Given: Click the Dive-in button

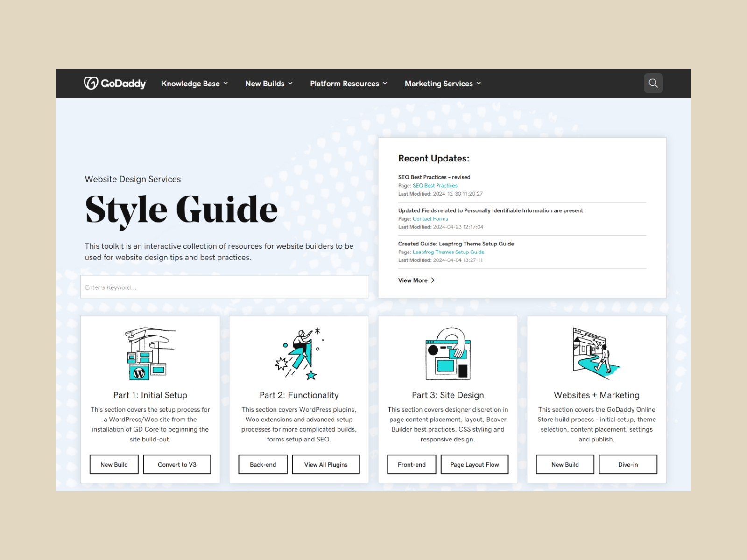Looking at the screenshot, I should 628,464.
